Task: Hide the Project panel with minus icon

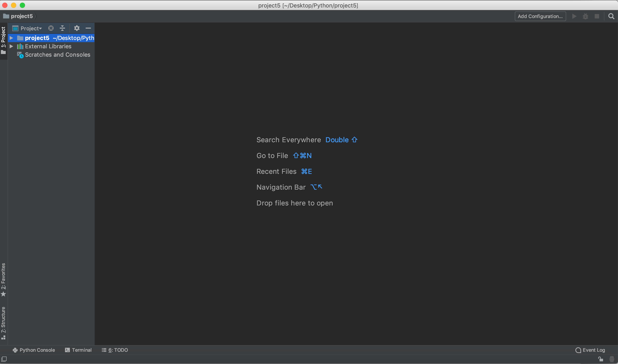Action: (88, 28)
